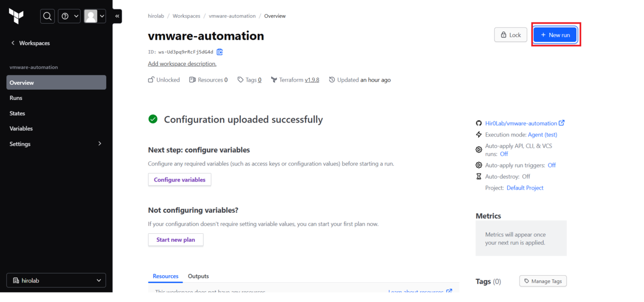This screenshot has width=644, height=302.
Task: Click the Terraform logo icon
Action: click(x=16, y=16)
